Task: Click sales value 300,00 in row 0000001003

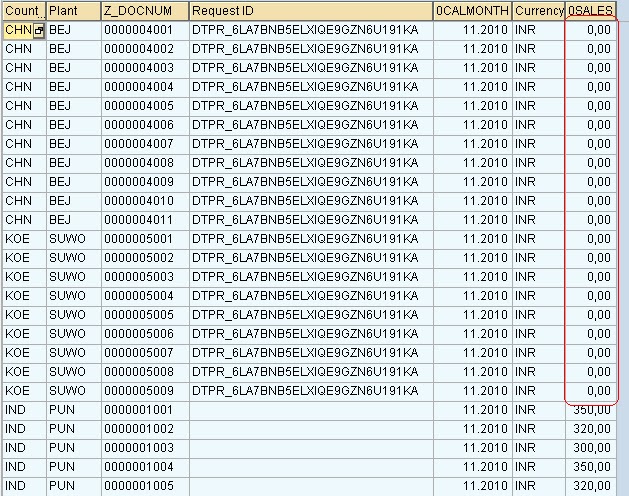Action: pos(592,448)
